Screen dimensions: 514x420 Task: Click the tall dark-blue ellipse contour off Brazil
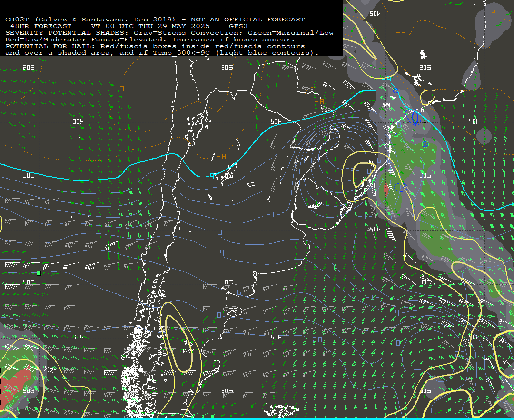(x=415, y=117)
